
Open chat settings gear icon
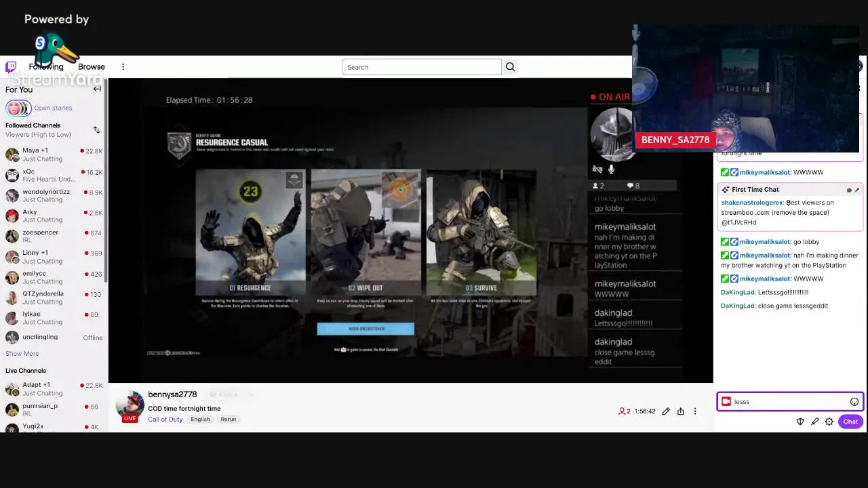[x=829, y=422]
